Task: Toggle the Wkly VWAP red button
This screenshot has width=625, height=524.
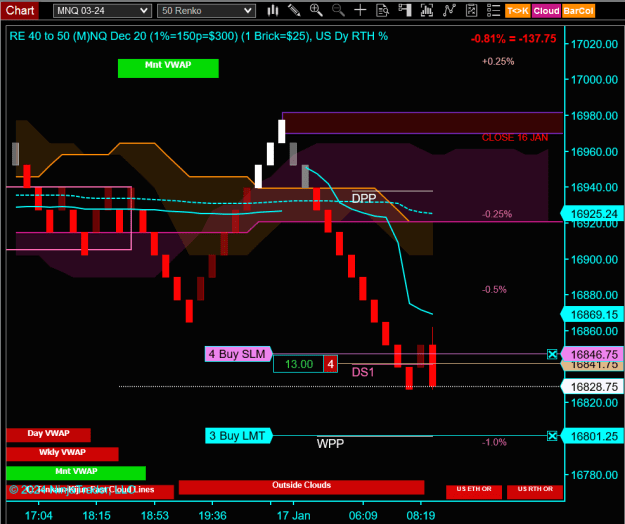Action: click(x=63, y=454)
